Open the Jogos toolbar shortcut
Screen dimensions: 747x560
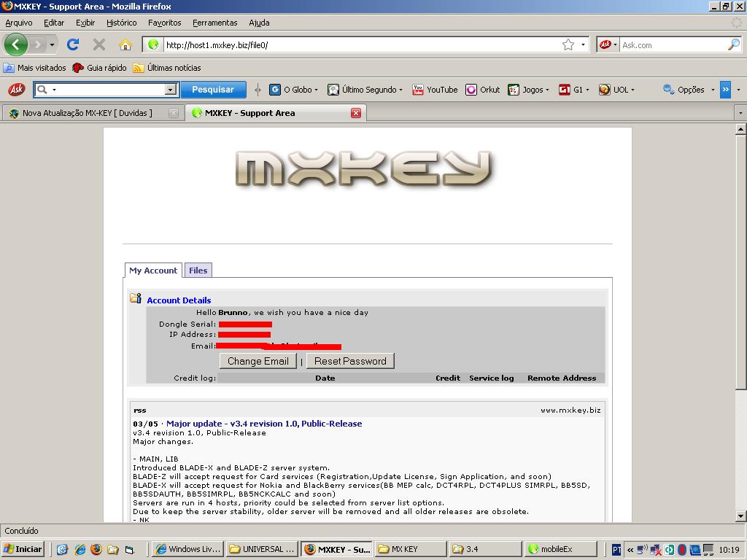(528, 90)
